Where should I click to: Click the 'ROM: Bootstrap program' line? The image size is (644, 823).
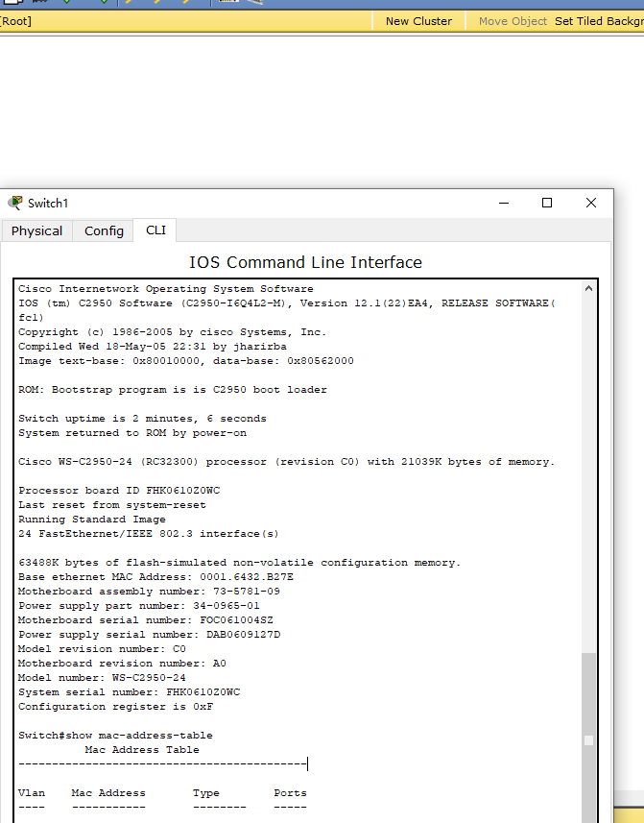173,390
